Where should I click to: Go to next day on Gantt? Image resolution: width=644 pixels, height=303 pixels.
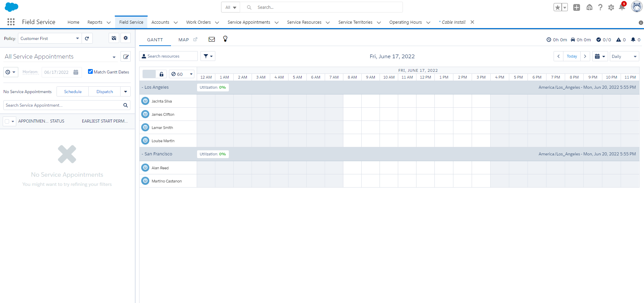point(585,56)
